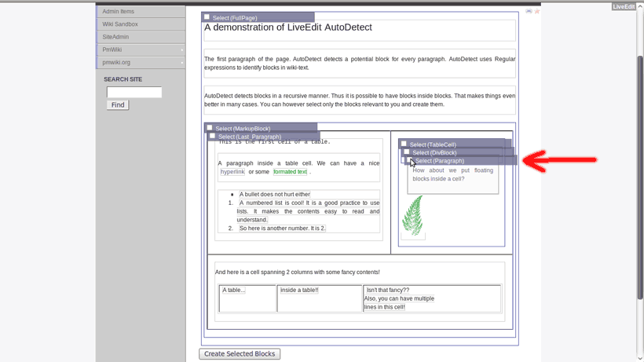Tick the Select (TableCell) checkbox
The height and width of the screenshot is (362, 644).
click(x=404, y=144)
